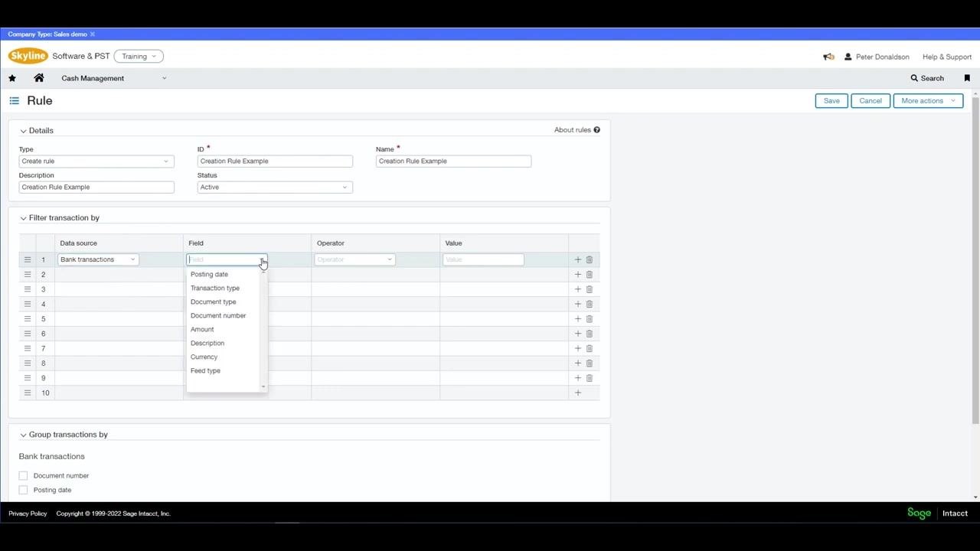Click the Cancel button
This screenshot has width=980, height=551.
point(871,101)
